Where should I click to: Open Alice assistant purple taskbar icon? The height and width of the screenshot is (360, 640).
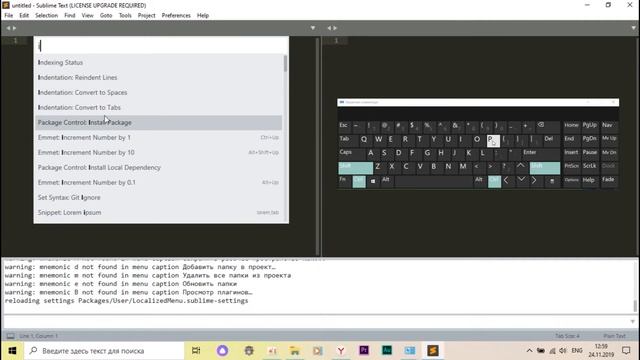pos(222,351)
